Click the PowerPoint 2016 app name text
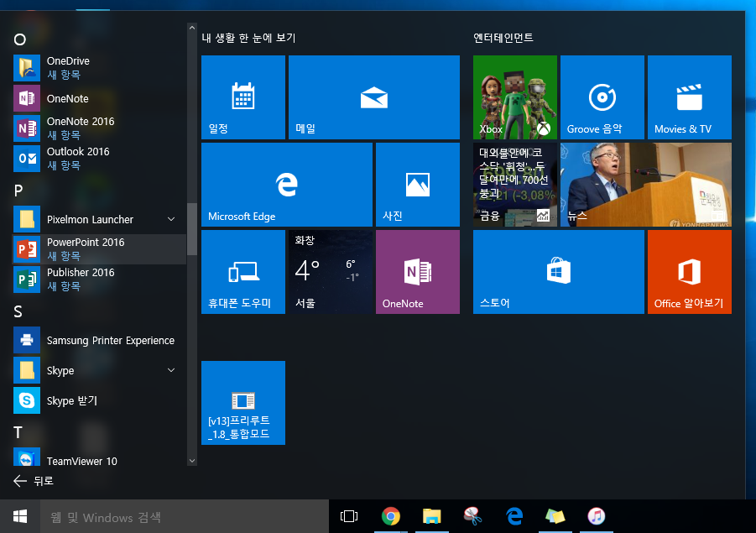Image resolution: width=756 pixels, height=533 pixels. [86, 242]
